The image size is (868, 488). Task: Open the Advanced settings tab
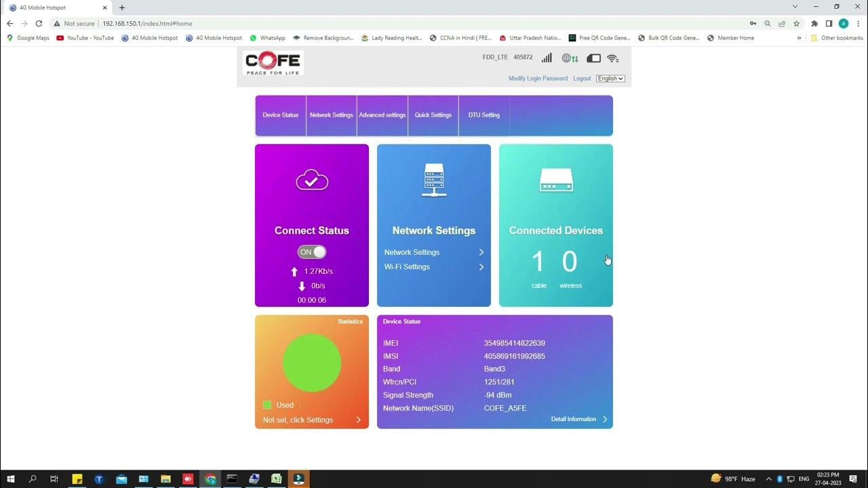(x=382, y=115)
